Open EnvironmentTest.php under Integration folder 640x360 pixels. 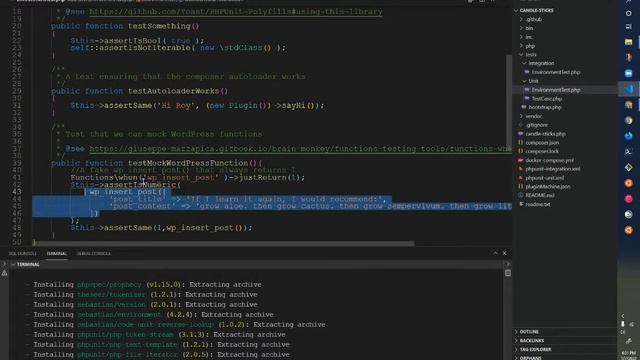pos(556,72)
